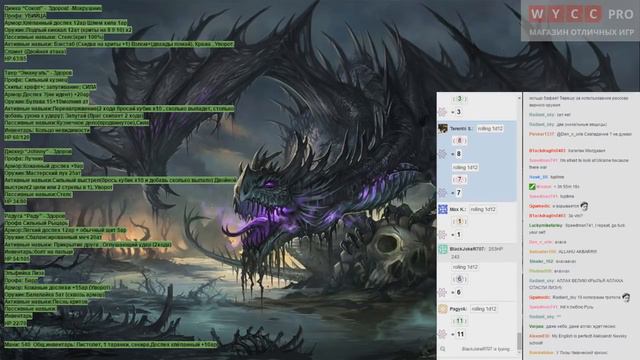Click the dice icon beside result = 7
Image resolution: width=640 pixels, height=360 pixels.
click(442, 193)
